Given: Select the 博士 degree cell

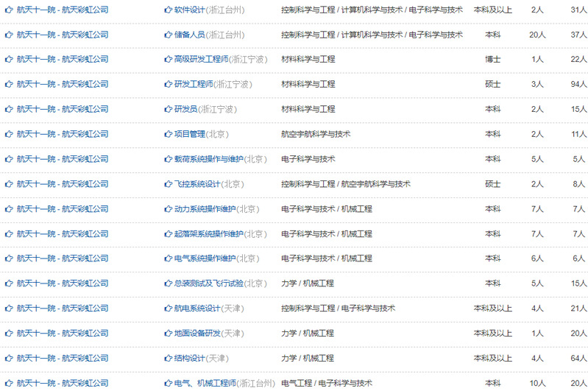Looking at the screenshot, I should pyautogui.click(x=493, y=59).
